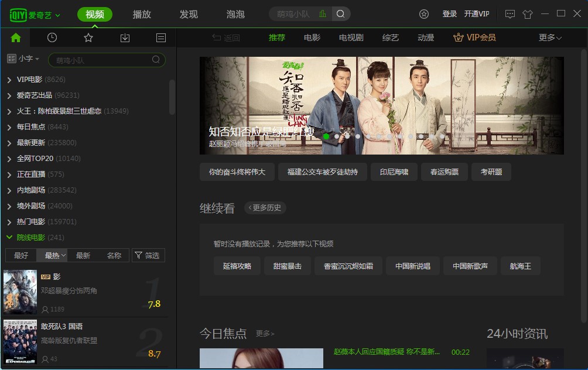Viewport: 588px width, 370px height.
Task: Select the 电影 channel tab
Action: tap(312, 37)
